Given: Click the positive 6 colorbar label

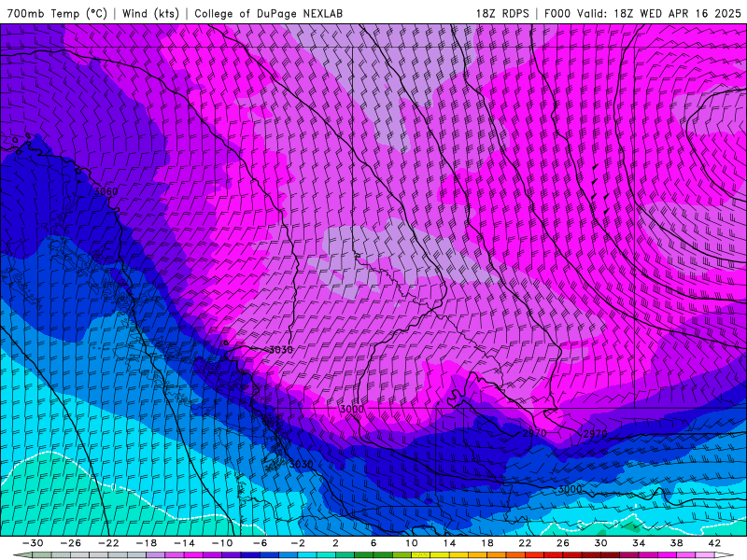Looking at the screenshot, I should click(373, 543).
